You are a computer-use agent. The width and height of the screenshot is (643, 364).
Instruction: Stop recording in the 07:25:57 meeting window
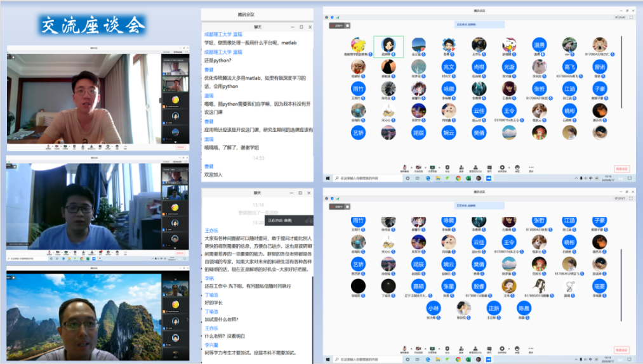click(x=503, y=349)
